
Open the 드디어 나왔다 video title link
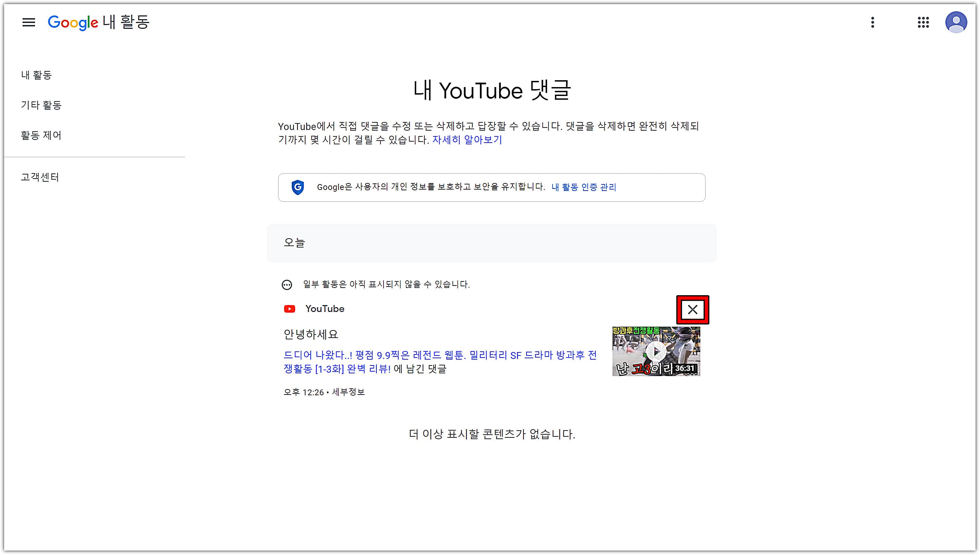440,362
